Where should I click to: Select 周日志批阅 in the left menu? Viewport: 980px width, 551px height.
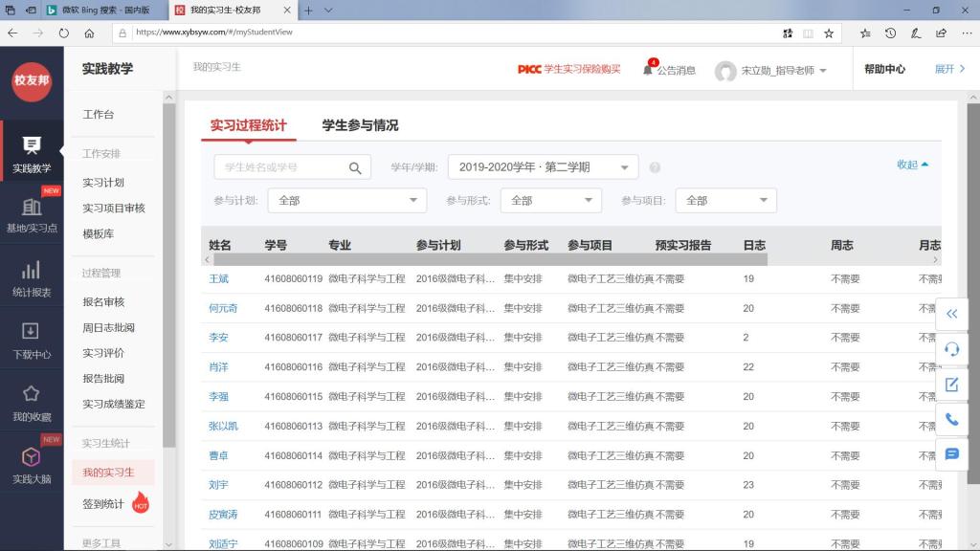(108, 328)
